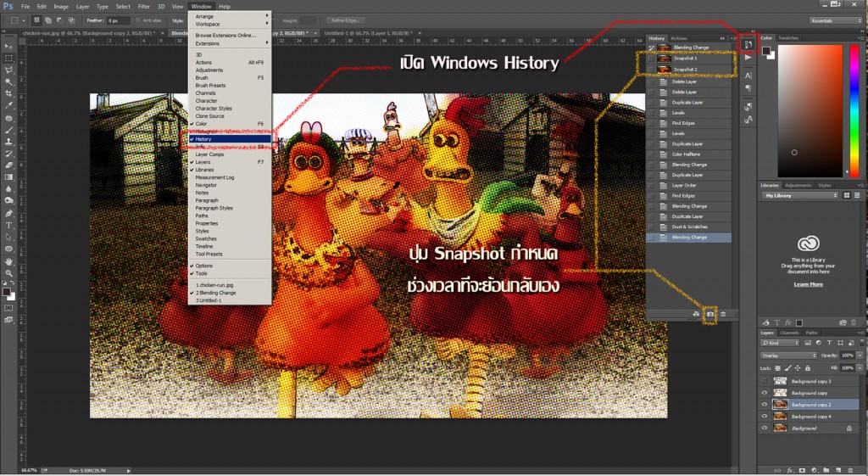This screenshot has height=476, width=868.
Task: Select the Pen tool
Action: pyautogui.click(x=8, y=213)
